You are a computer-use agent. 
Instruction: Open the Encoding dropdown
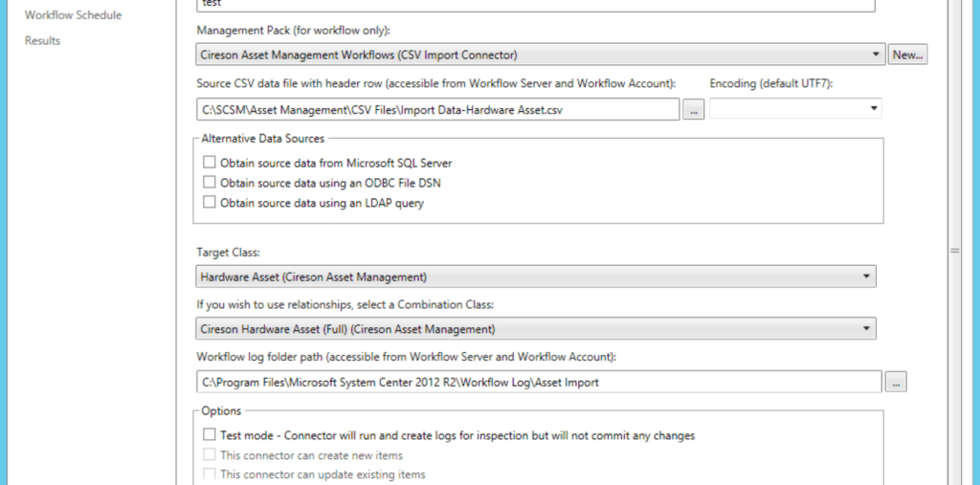[795, 108]
